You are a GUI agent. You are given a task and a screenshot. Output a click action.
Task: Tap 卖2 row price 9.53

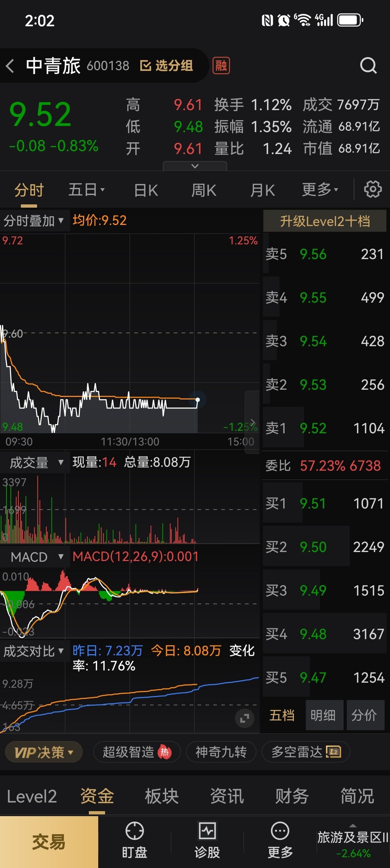(x=313, y=385)
